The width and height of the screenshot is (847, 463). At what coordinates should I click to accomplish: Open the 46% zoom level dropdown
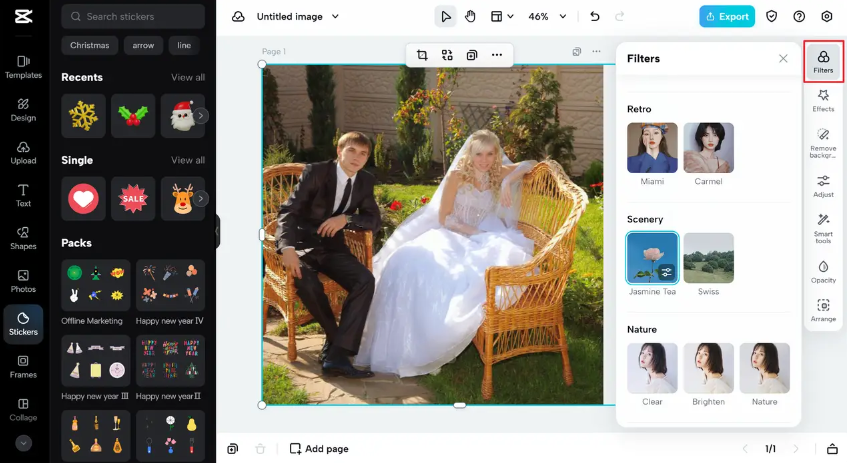(x=547, y=17)
